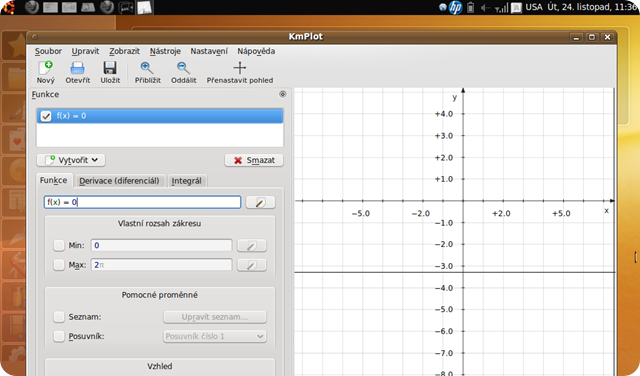Expand the Vytvořit dropdown button
The height and width of the screenshot is (376, 640).
pos(71,160)
